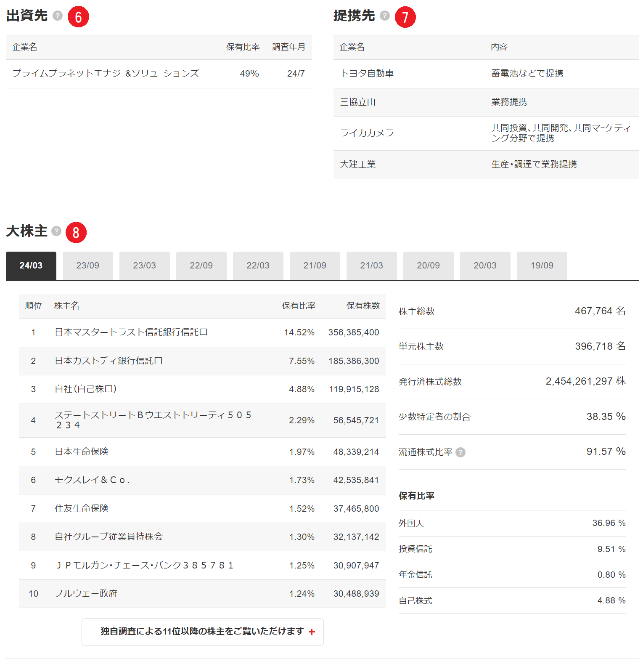Image resolution: width=643 pixels, height=672 pixels.
Task: Switch to the 19/09 tab
Action: (x=542, y=266)
